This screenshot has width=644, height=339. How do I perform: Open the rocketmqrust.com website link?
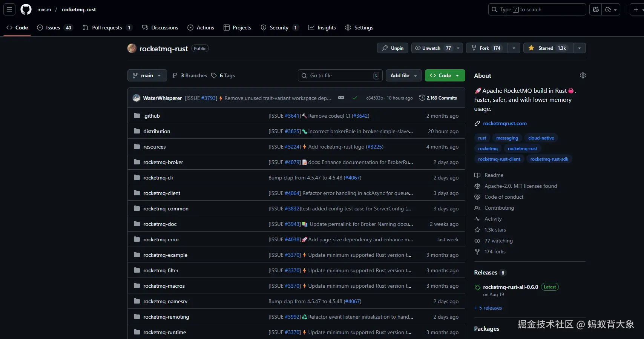click(x=504, y=123)
